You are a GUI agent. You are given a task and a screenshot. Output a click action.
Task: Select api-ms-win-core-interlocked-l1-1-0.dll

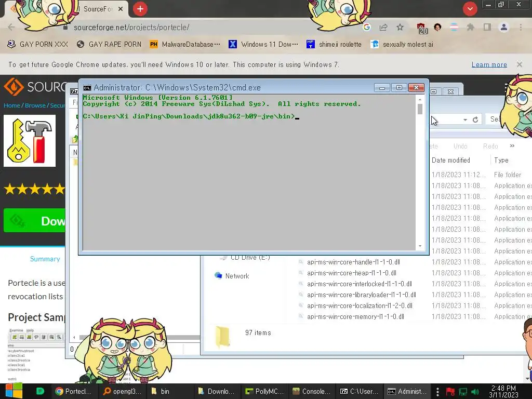coord(360,284)
